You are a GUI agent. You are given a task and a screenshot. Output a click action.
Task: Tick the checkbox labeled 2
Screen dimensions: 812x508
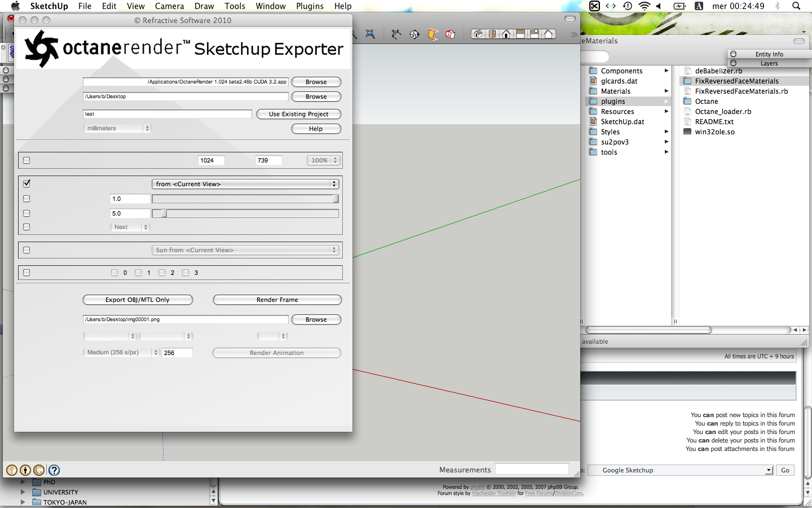click(162, 273)
